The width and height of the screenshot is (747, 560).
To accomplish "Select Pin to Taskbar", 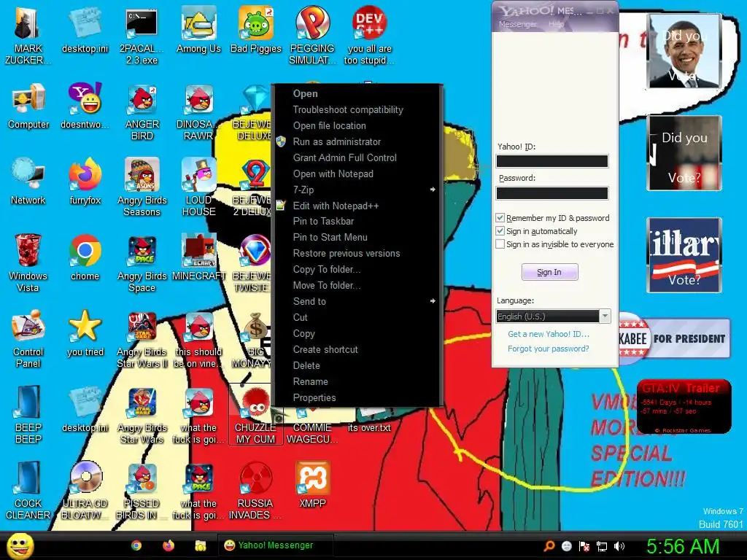I will pyautogui.click(x=357, y=221).
